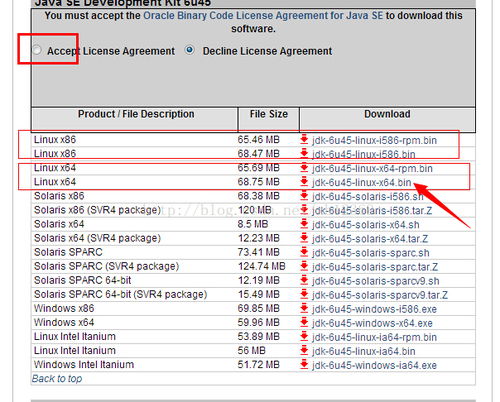Select Accept License Agreement radio button
This screenshot has height=402, width=500.
click(x=37, y=50)
